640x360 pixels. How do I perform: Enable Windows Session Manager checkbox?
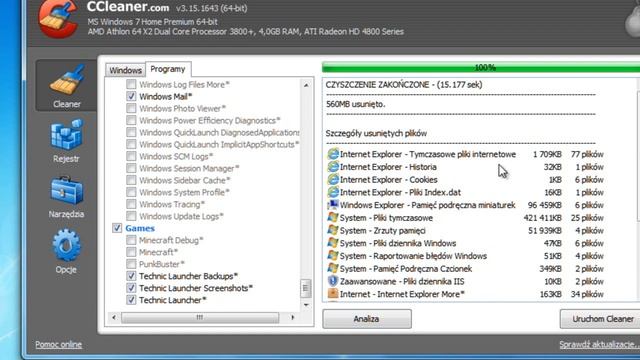[x=131, y=168]
